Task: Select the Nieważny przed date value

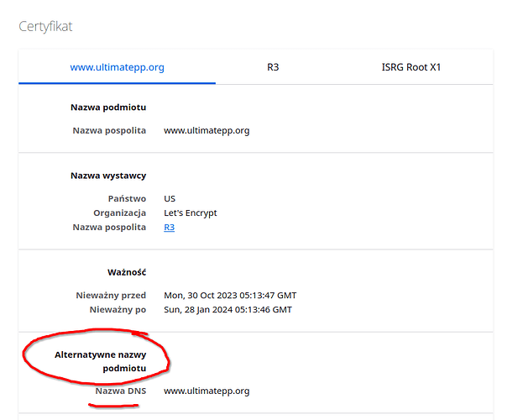Action: 230,296
